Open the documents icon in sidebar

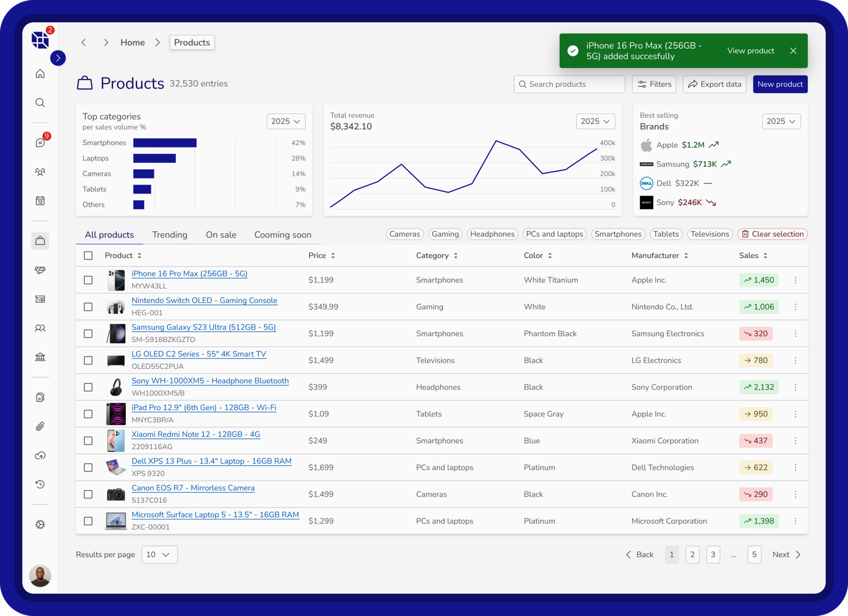(x=40, y=397)
